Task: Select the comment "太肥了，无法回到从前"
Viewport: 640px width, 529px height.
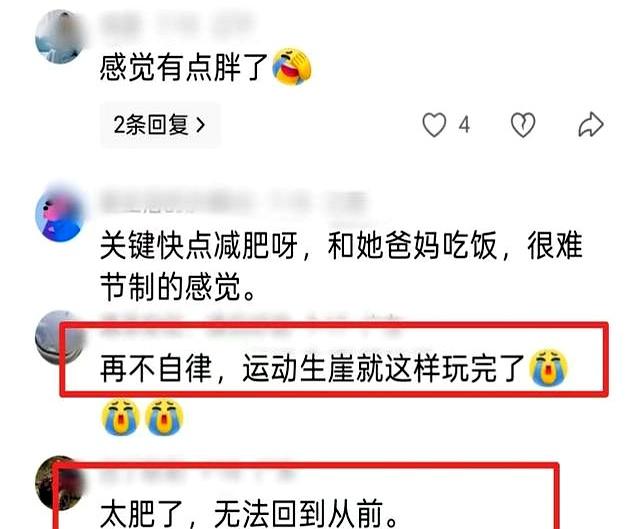Action: pyautogui.click(x=249, y=513)
